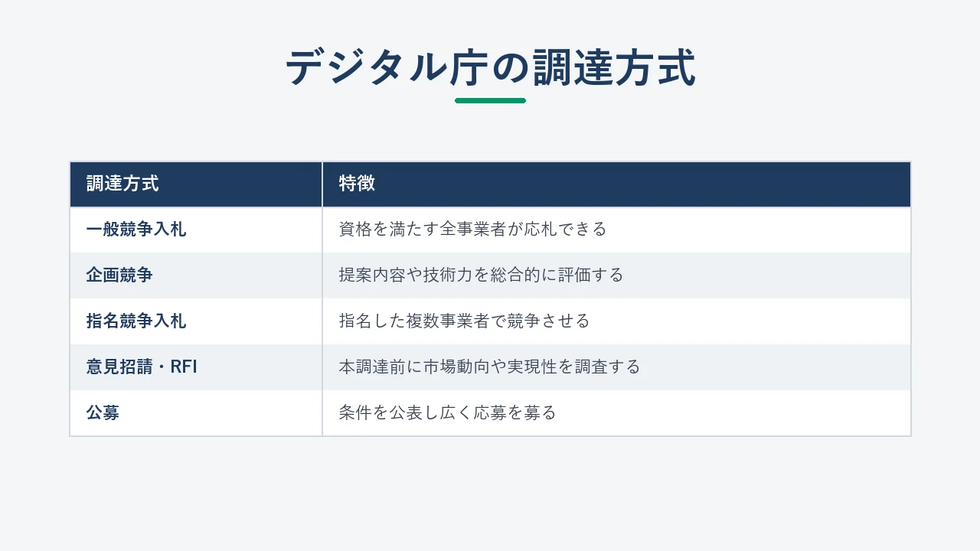Click the word RFI in the table

(x=184, y=367)
